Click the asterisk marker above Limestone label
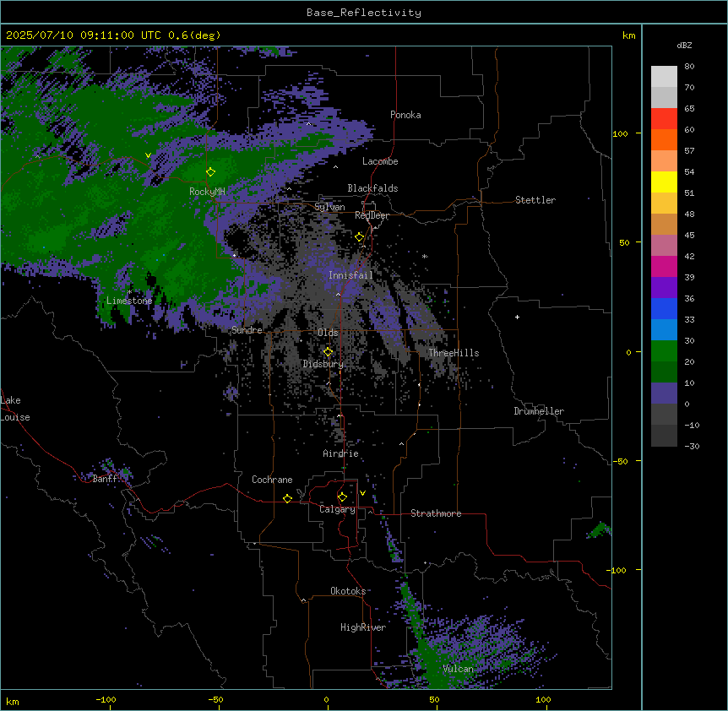 tap(129, 292)
